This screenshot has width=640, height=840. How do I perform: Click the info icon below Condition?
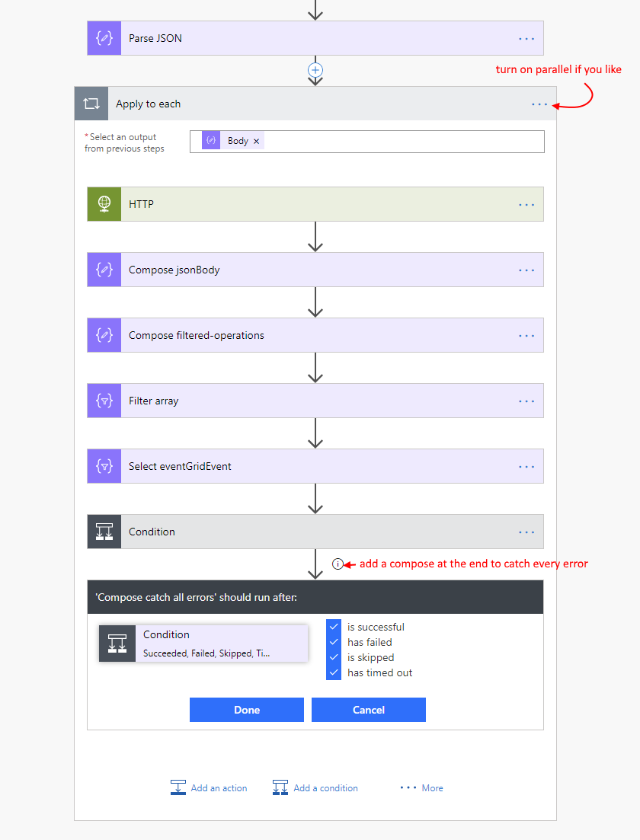pos(338,564)
